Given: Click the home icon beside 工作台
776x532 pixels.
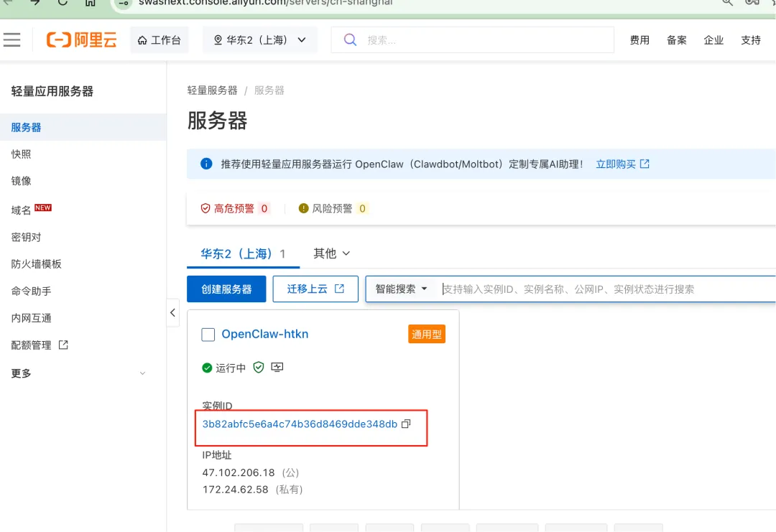Looking at the screenshot, I should click(x=142, y=40).
